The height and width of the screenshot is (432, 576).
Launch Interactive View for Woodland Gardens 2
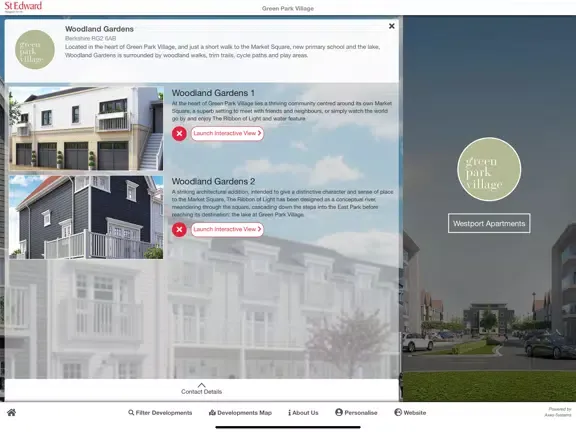point(227,229)
